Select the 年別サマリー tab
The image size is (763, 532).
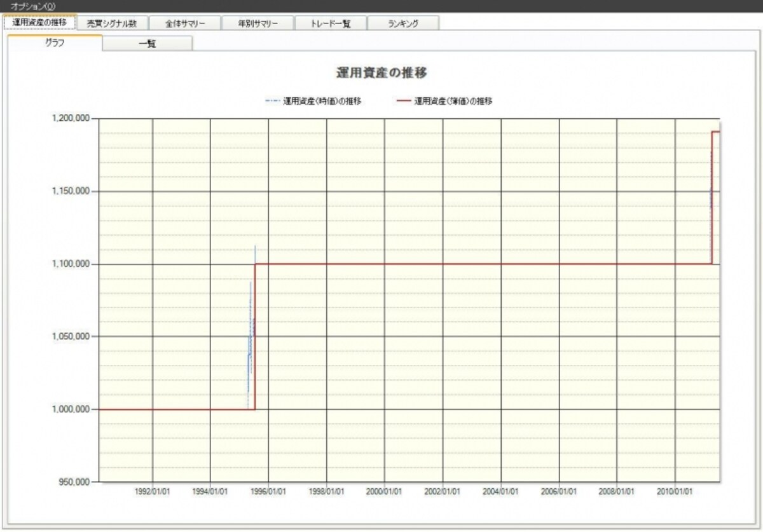click(258, 23)
